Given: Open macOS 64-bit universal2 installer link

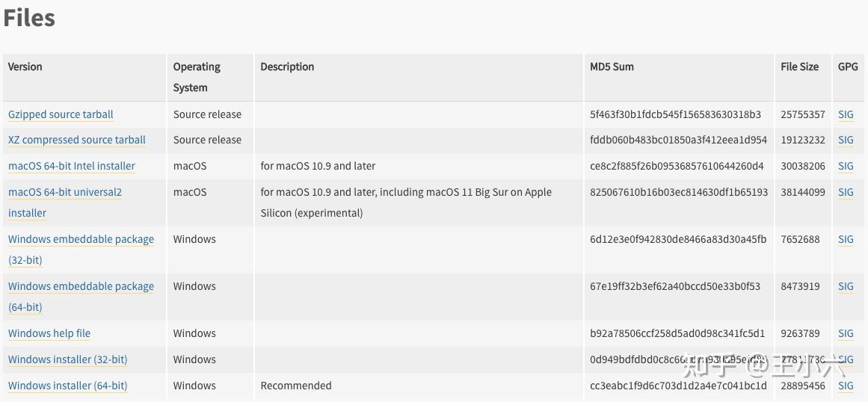Looking at the screenshot, I should (65, 192).
